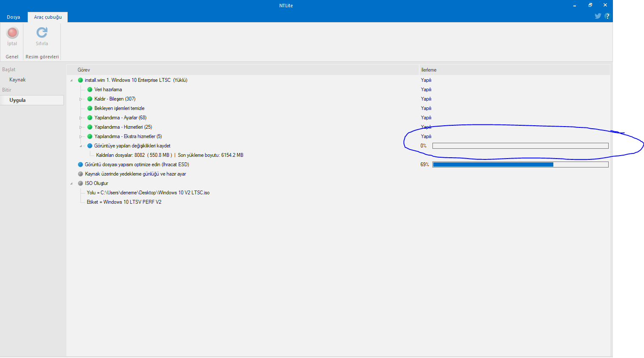Click the Görev column header

click(243, 70)
